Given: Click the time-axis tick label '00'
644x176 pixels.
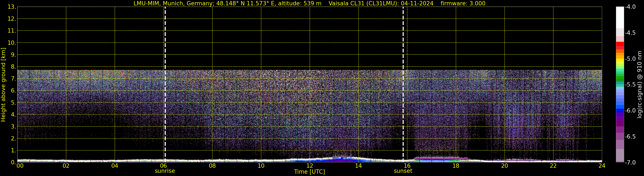Looking at the screenshot, I should (x=20, y=166).
